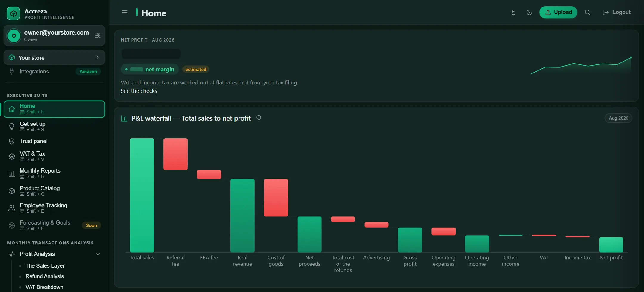Viewport: 644px width, 292px height.
Task: Click the Product Catalog box icon
Action: (12, 191)
